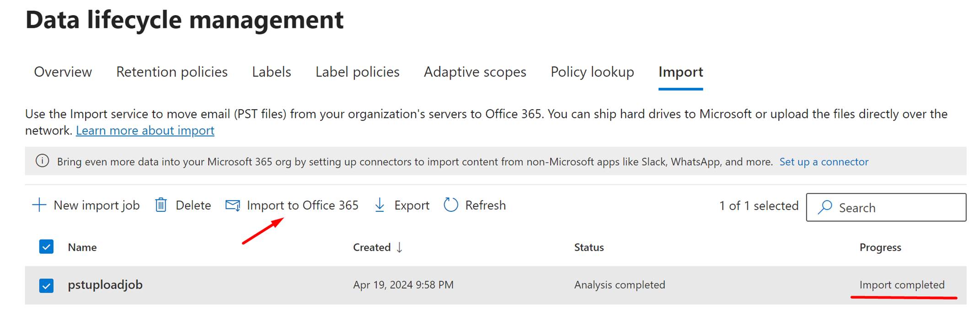Go to the Adaptive scopes tab
Viewport: 980px width, 321px height.
(x=475, y=72)
